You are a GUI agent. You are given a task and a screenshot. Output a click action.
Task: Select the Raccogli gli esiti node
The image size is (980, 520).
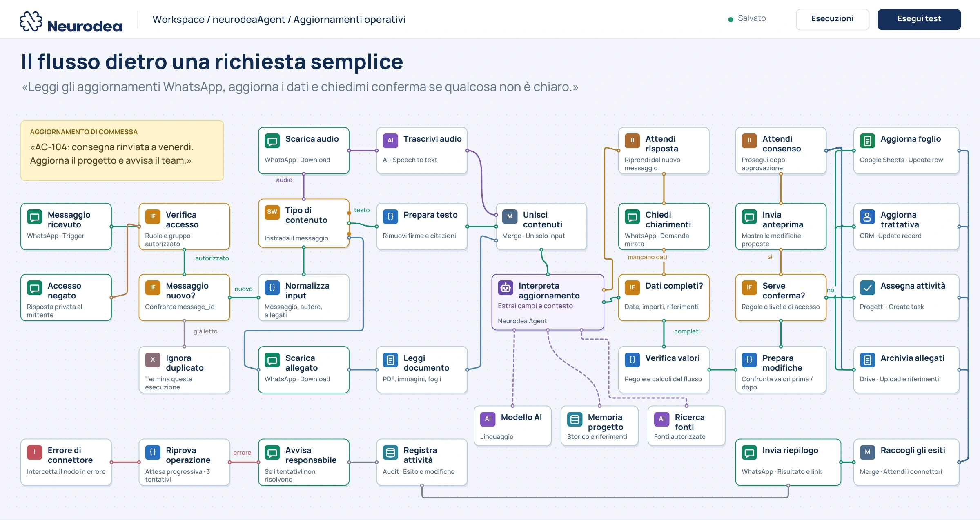coord(906,462)
